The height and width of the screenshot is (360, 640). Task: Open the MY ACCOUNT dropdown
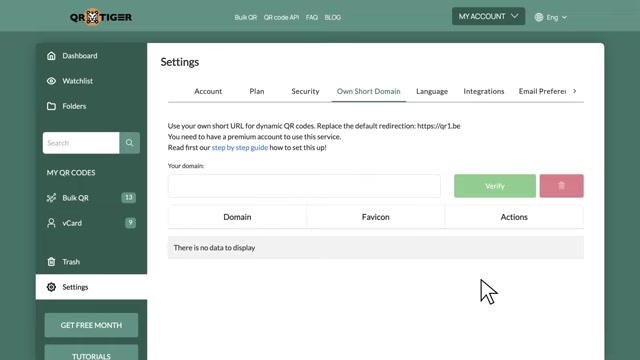[x=488, y=16]
